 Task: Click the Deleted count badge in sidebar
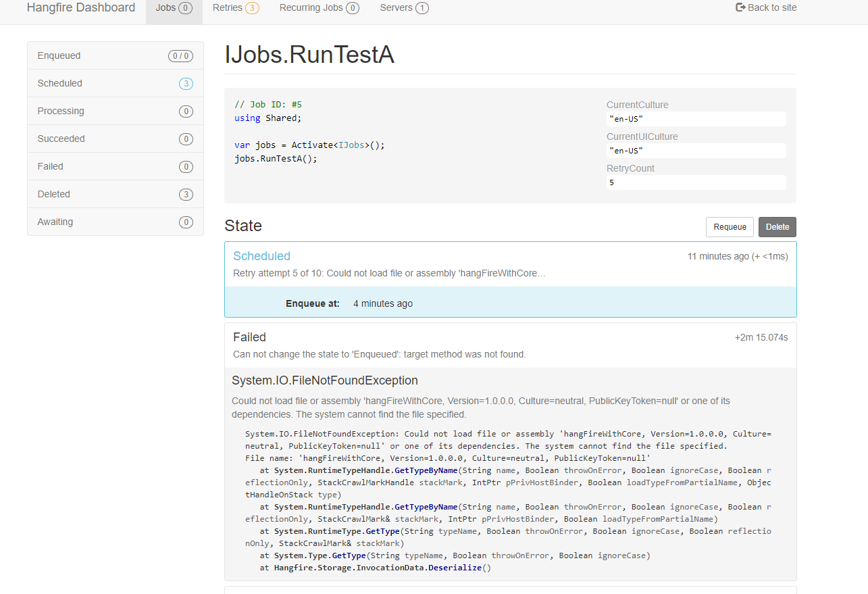(x=186, y=194)
